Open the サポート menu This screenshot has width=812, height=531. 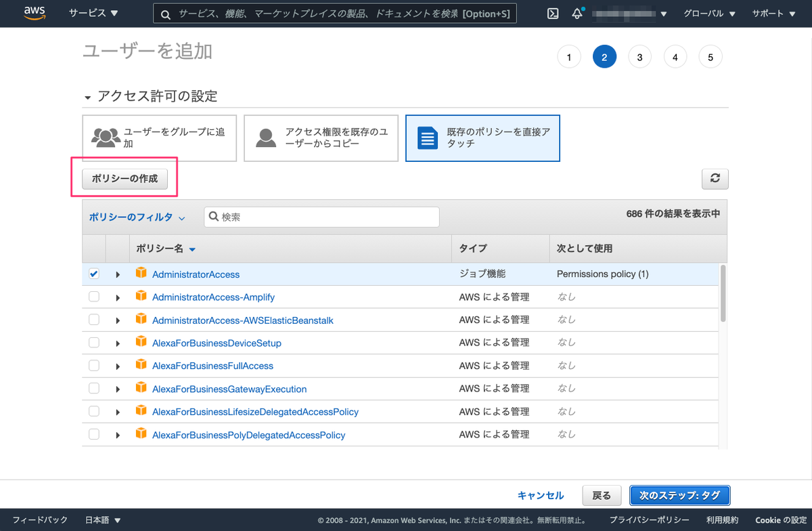tap(773, 14)
